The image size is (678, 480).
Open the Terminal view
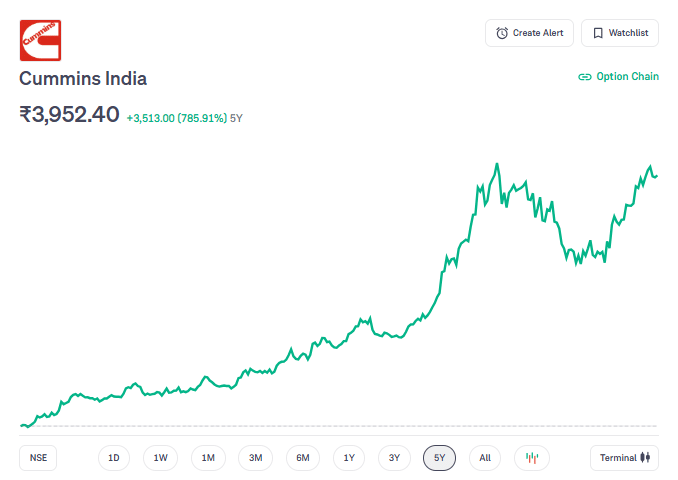[x=624, y=458]
